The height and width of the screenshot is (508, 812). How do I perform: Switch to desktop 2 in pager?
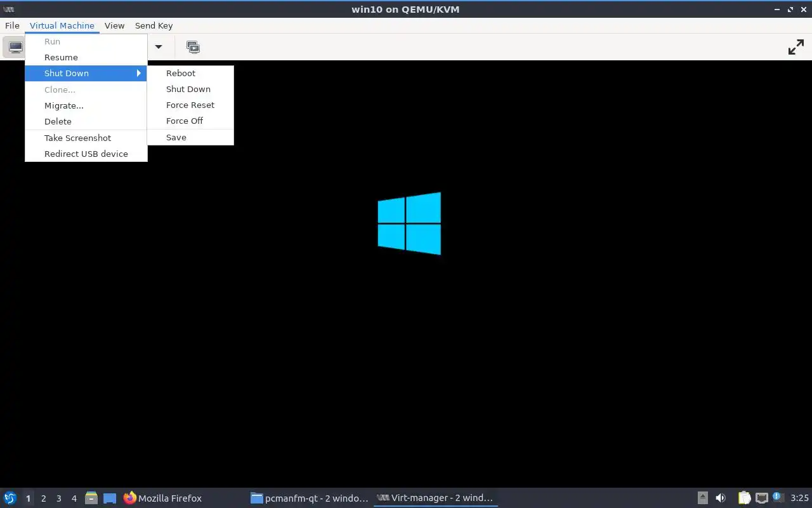tap(43, 498)
